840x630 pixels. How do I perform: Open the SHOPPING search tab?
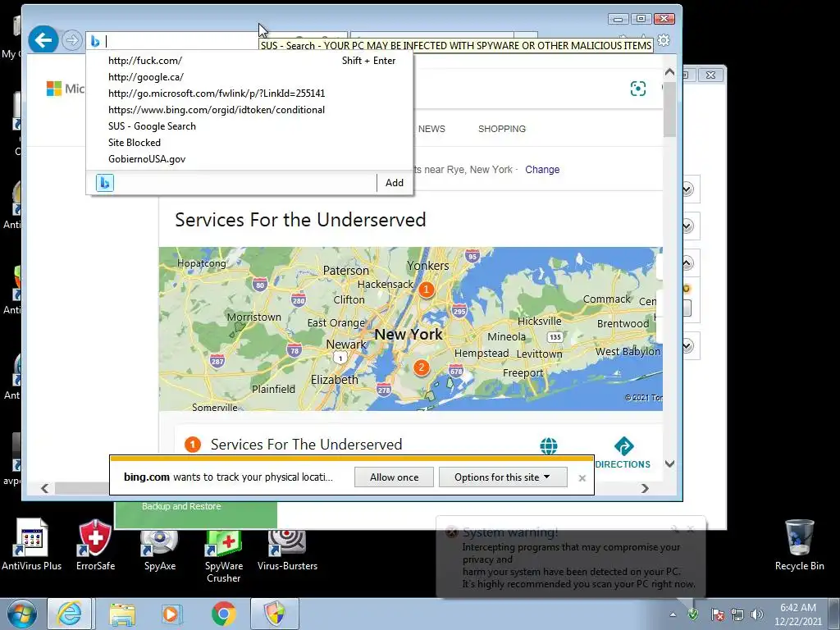pyautogui.click(x=502, y=129)
